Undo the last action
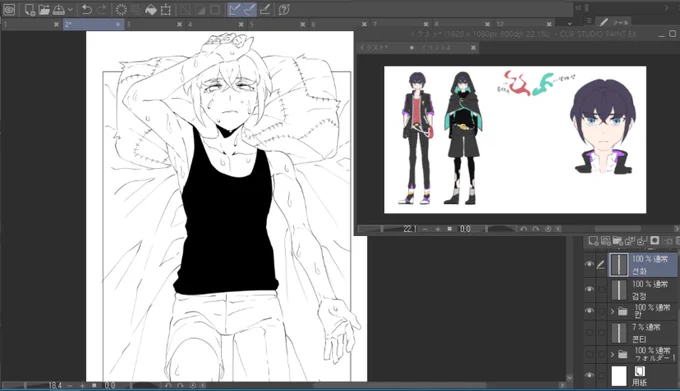680x391 pixels. (87, 10)
